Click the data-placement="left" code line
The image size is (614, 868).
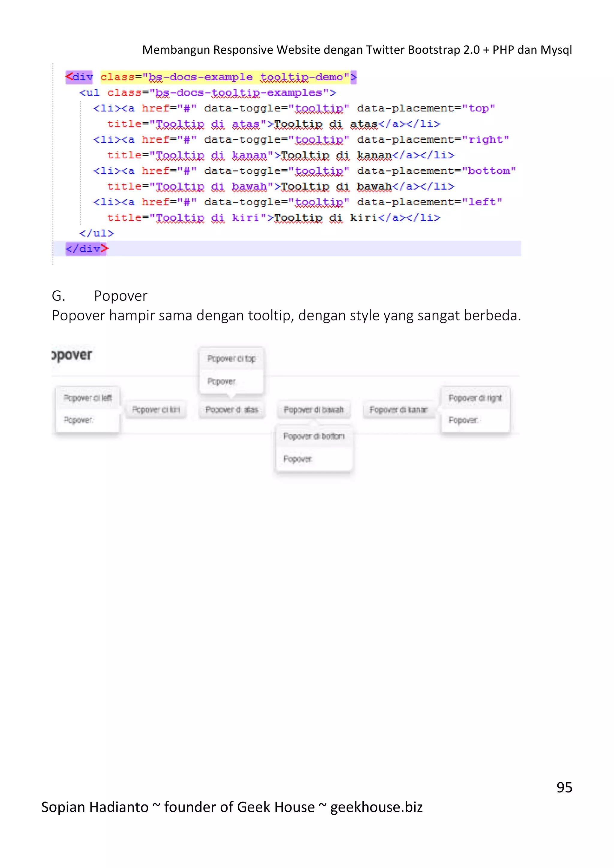click(x=298, y=202)
